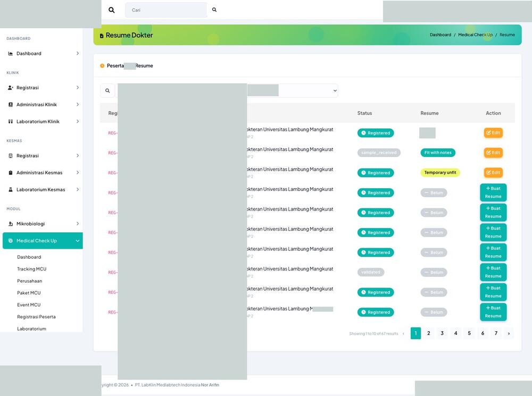Click the Temporary unfit badge
This screenshot has height=396, width=532.
click(440, 173)
